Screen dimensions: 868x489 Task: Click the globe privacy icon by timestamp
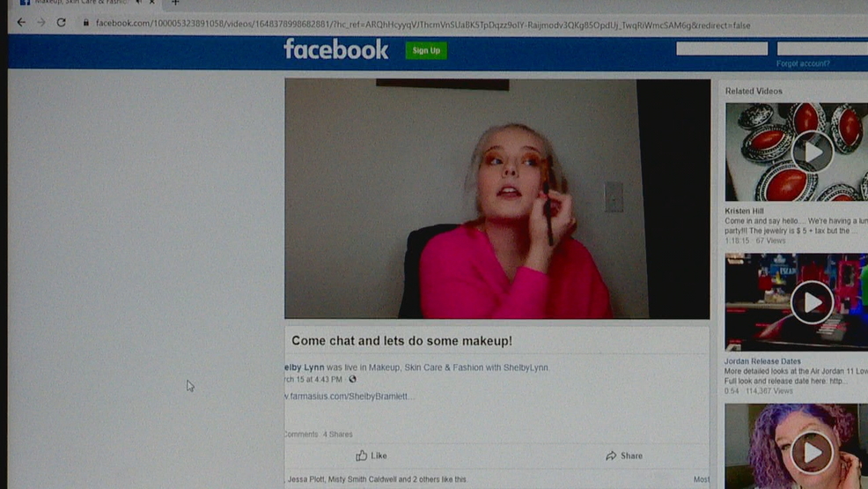[x=352, y=380]
